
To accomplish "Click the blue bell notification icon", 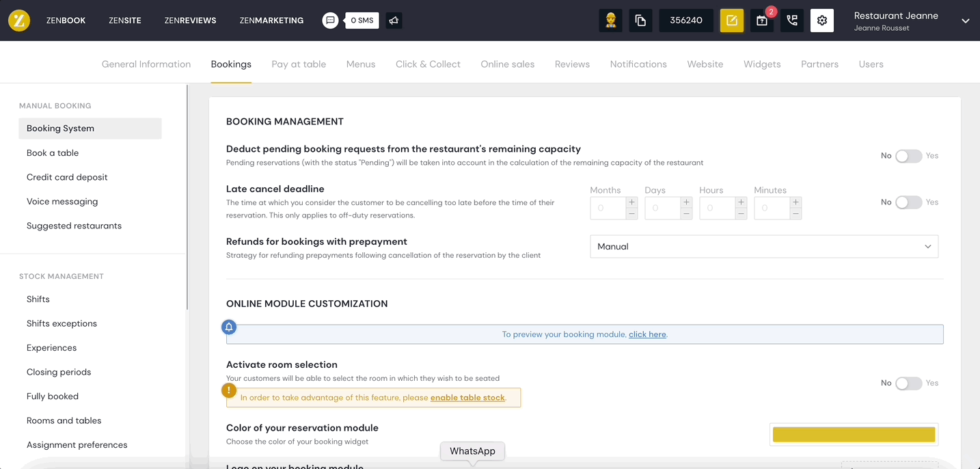I will point(230,327).
